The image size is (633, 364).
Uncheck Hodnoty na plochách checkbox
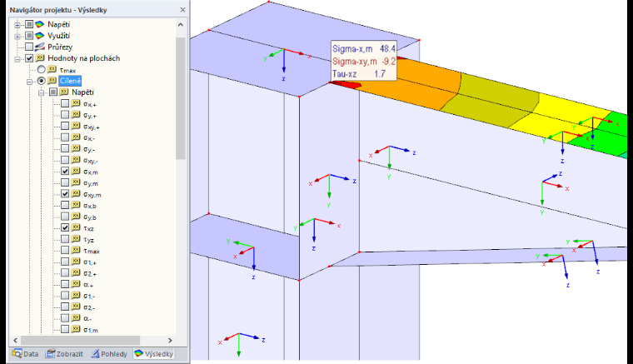(29, 58)
